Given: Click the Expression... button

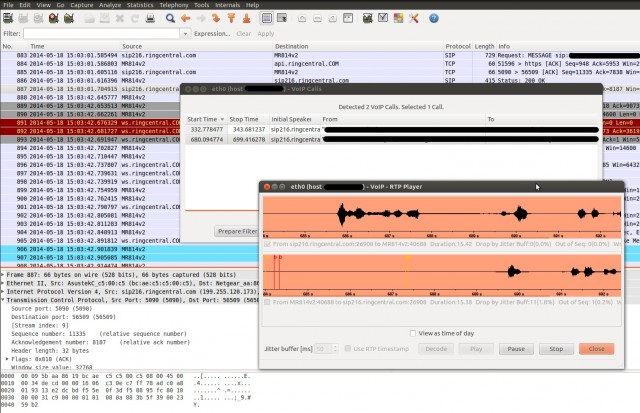Looking at the screenshot, I should (x=212, y=34).
